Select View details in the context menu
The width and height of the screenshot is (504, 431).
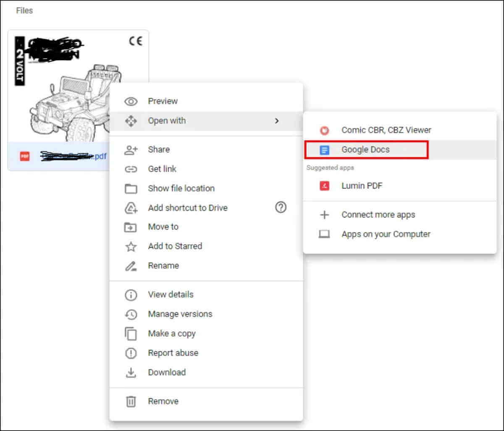click(x=170, y=295)
